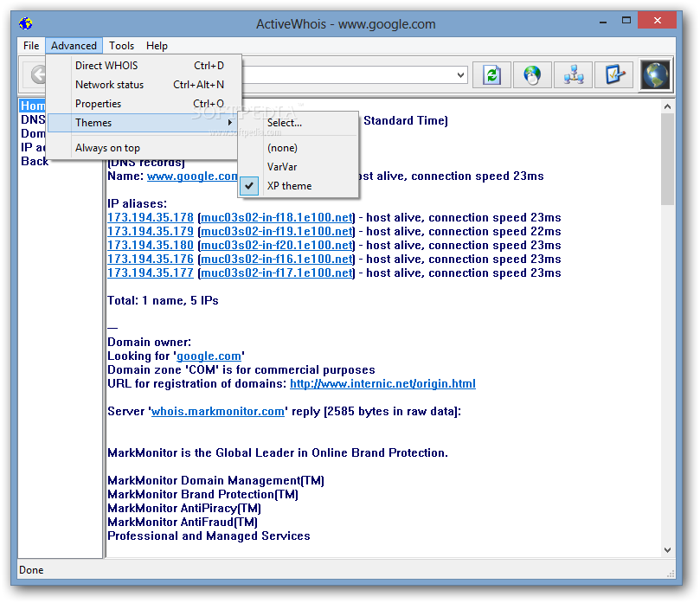Follow the muc03s02-in-f17.1e100.net link
Image resolution: width=700 pixels, height=603 pixels.
(x=277, y=273)
